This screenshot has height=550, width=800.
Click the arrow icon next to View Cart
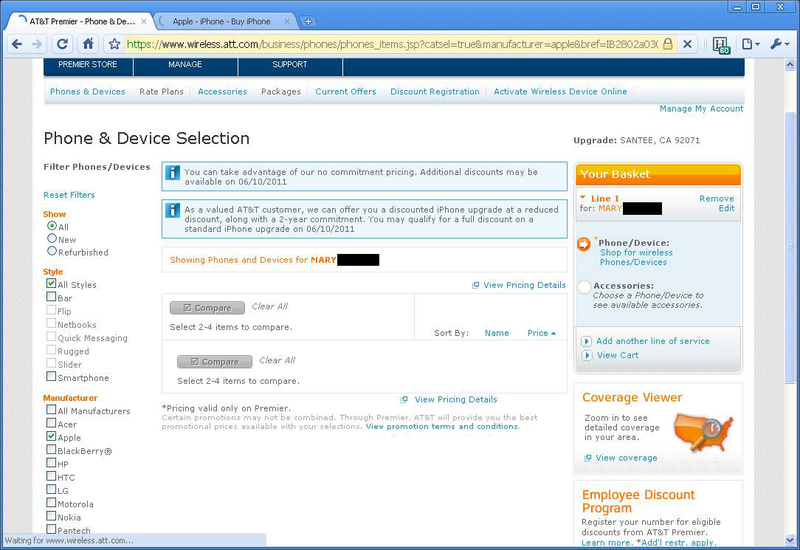pos(587,355)
